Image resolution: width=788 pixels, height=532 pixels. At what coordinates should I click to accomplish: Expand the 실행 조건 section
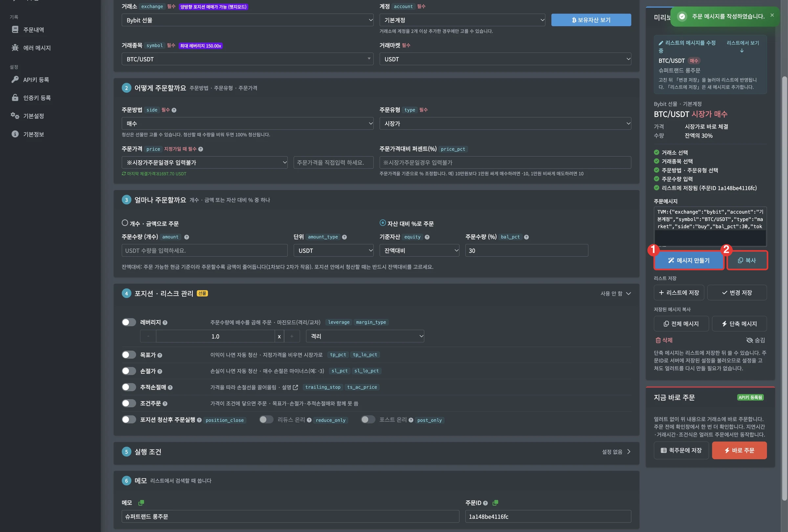pos(376,452)
